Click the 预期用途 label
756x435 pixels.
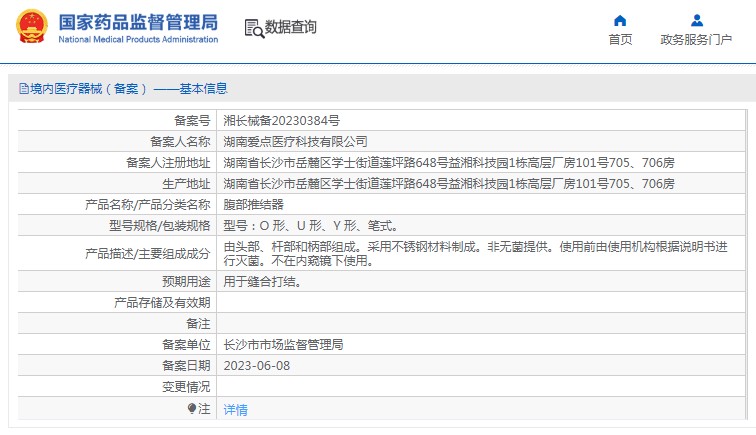(187, 282)
